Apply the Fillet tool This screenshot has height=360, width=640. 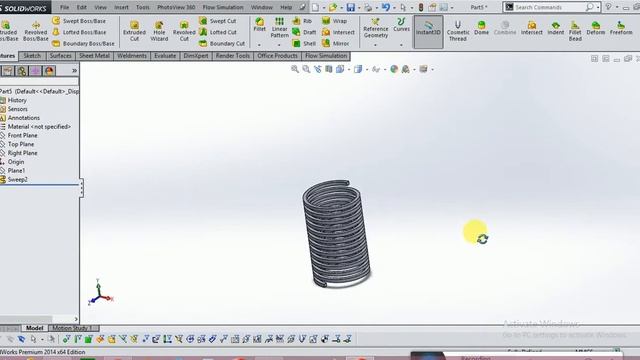(260, 24)
